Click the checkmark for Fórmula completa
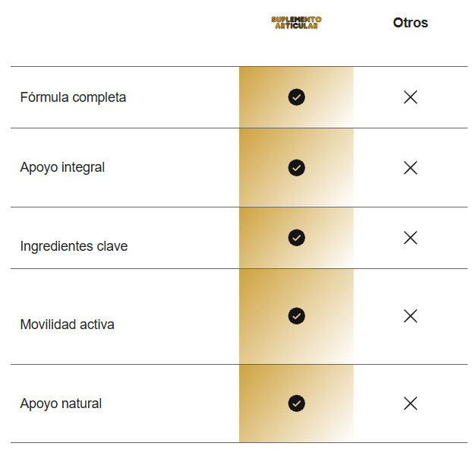 pyautogui.click(x=297, y=97)
